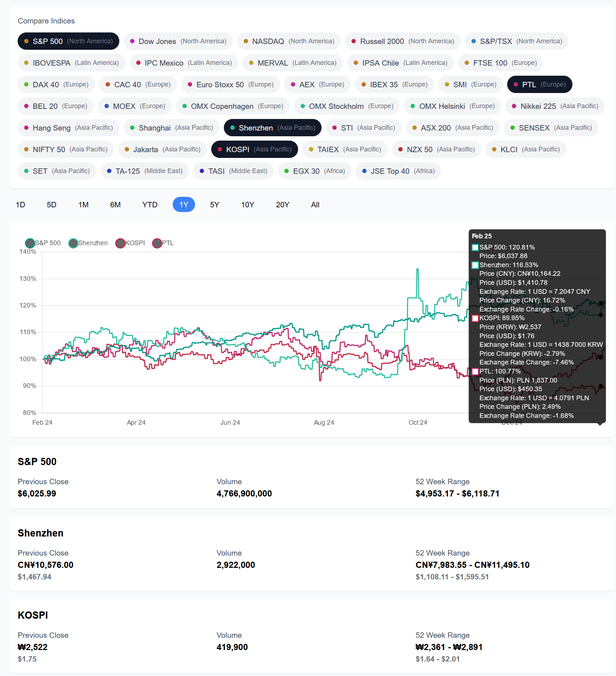
Task: Select the 6M time range
Action: (115, 204)
